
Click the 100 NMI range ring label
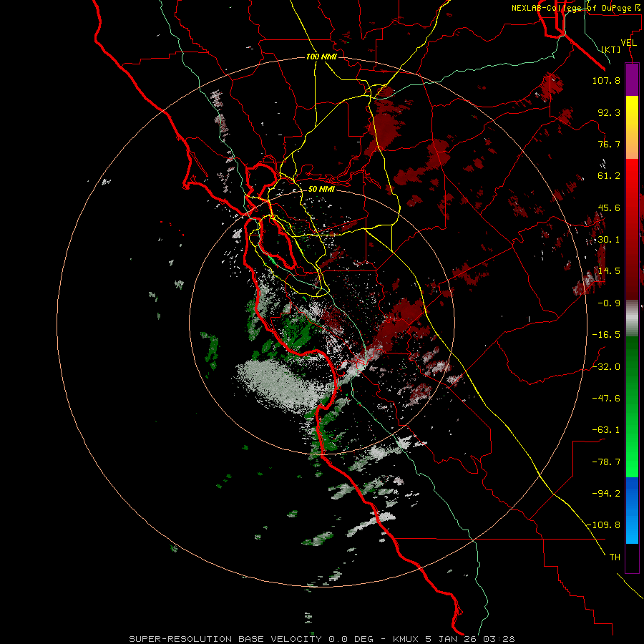click(321, 57)
